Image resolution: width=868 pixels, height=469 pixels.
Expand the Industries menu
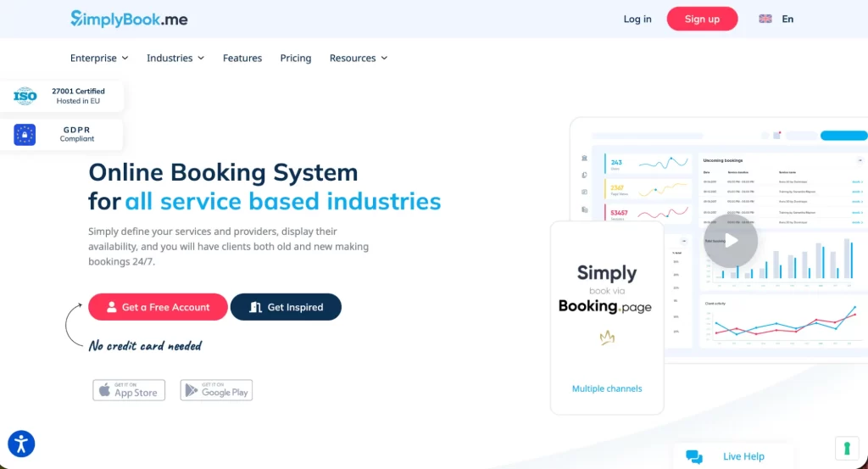pyautogui.click(x=175, y=59)
